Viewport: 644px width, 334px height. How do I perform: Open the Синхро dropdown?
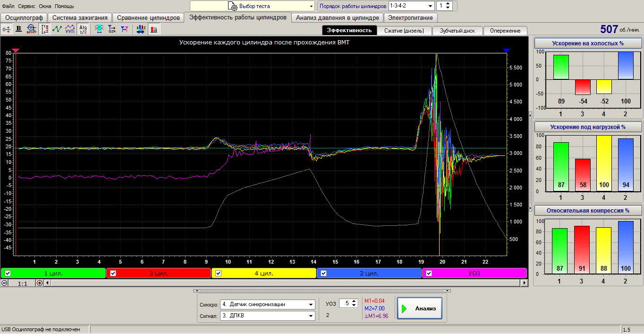click(x=268, y=304)
